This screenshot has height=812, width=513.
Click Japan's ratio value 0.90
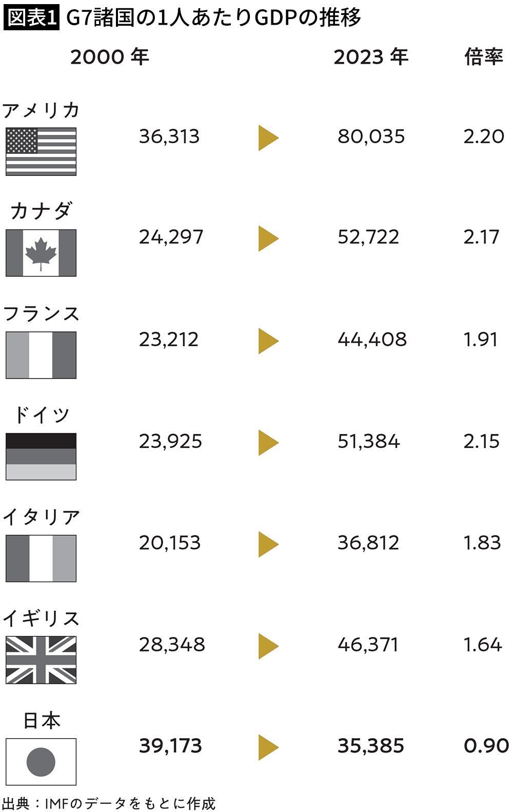486,746
